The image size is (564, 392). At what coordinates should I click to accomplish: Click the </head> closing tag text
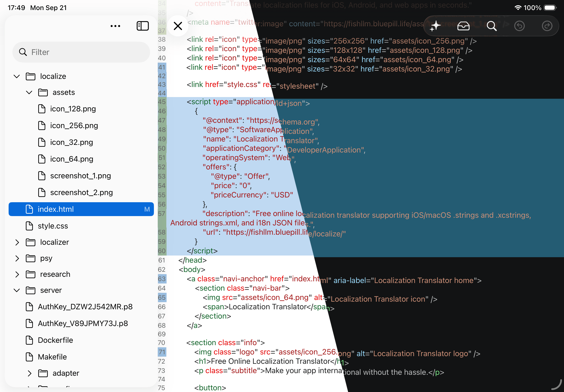point(193,260)
